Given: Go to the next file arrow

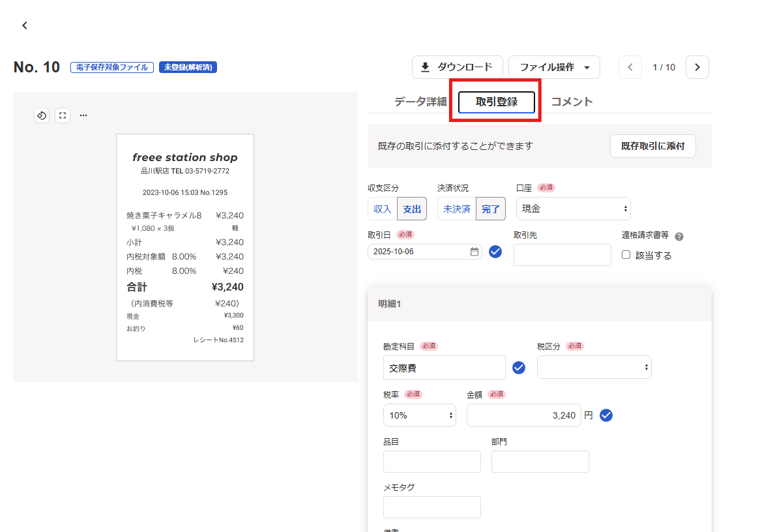Looking at the screenshot, I should tap(697, 67).
